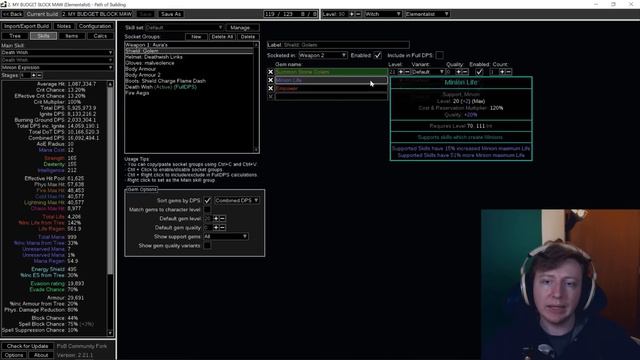Enable Match gems to character level
640x360 pixels.
(207, 210)
